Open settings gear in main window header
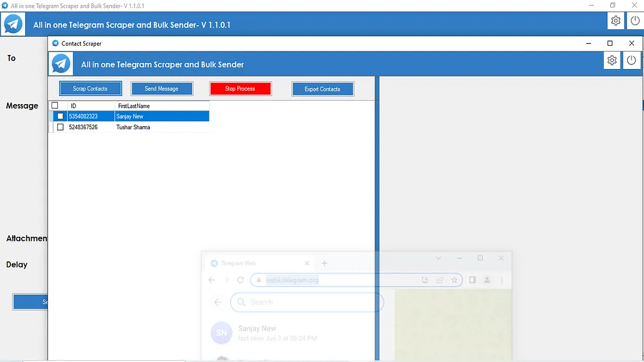Image resolution: width=644 pixels, height=362 pixels. coord(615,20)
